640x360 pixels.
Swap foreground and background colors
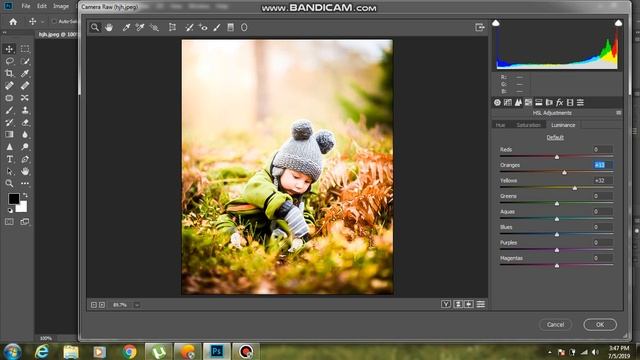coord(25,195)
